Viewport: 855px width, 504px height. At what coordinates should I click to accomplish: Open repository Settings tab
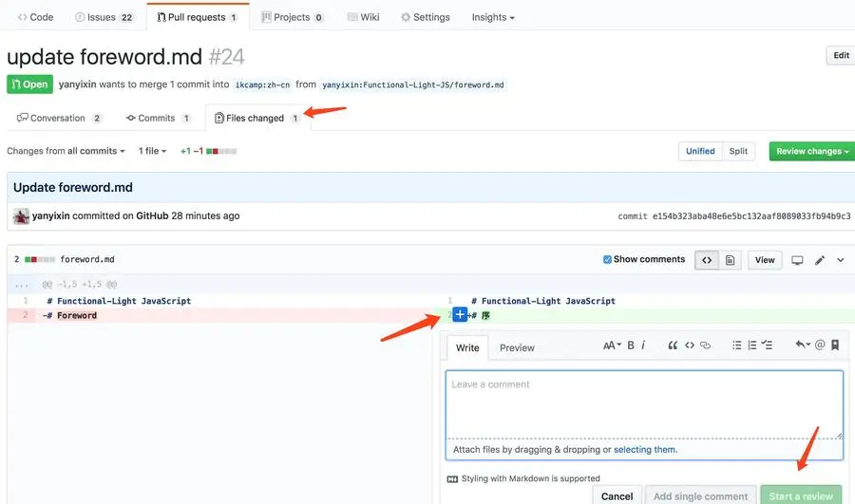(x=426, y=17)
